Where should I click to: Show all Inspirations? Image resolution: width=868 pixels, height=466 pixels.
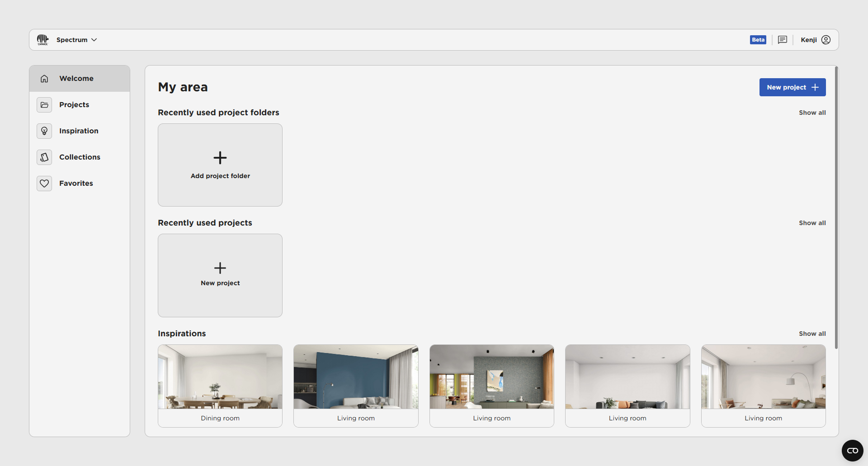click(x=812, y=334)
